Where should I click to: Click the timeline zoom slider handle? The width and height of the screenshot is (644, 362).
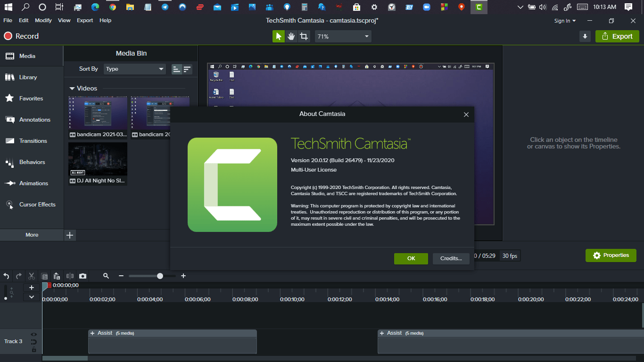[x=160, y=276]
